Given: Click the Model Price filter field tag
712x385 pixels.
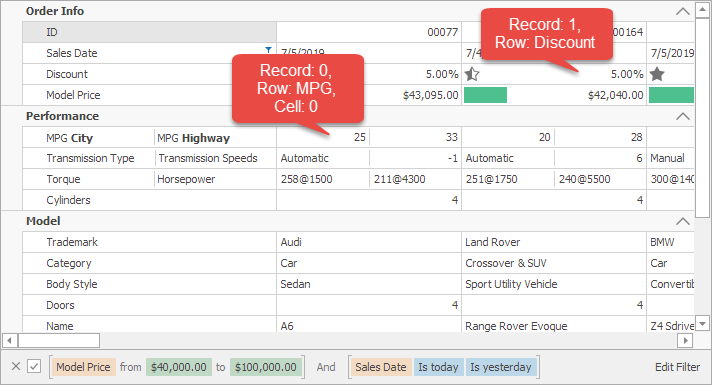Looking at the screenshot, I should click(x=83, y=367).
